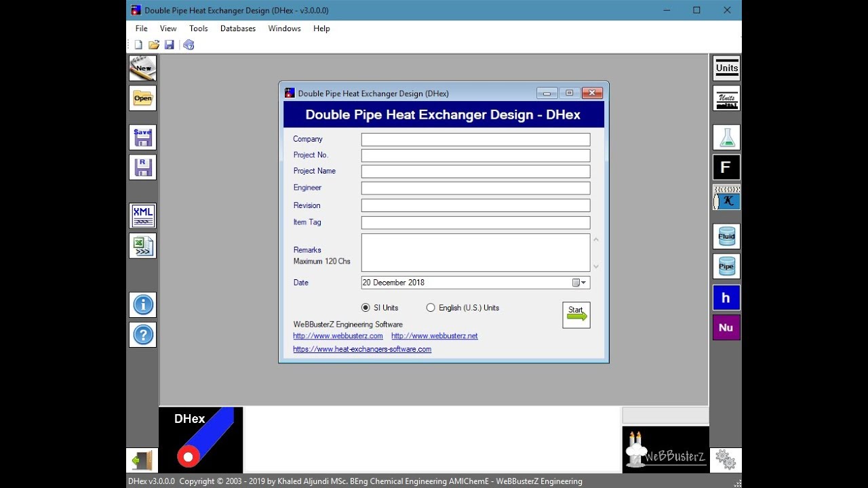Open a project via the Open folder icon
Image resolution: width=868 pixels, height=488 pixels.
tap(143, 98)
